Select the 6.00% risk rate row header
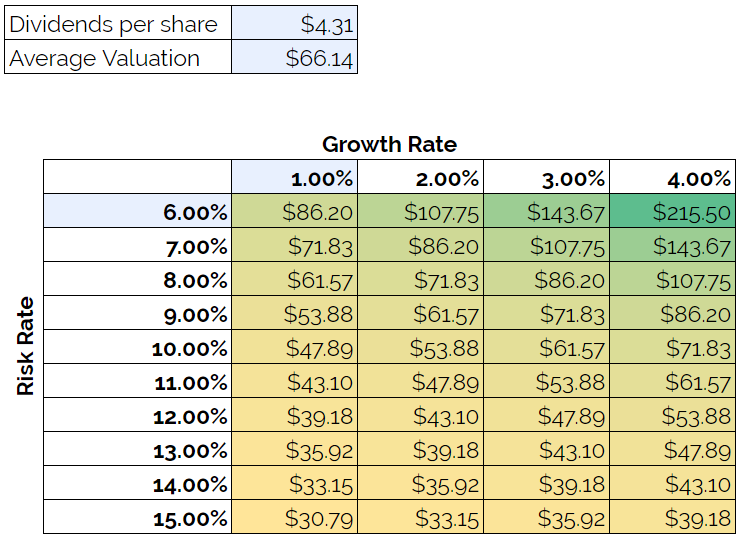 tap(137, 212)
